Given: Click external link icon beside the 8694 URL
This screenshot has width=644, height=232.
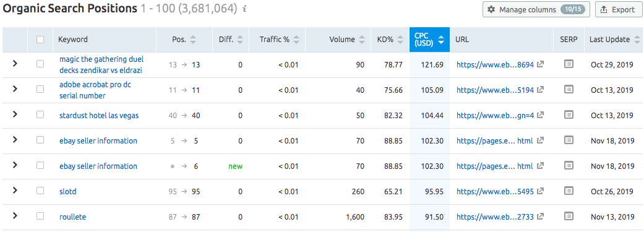Looking at the screenshot, I should tap(541, 64).
